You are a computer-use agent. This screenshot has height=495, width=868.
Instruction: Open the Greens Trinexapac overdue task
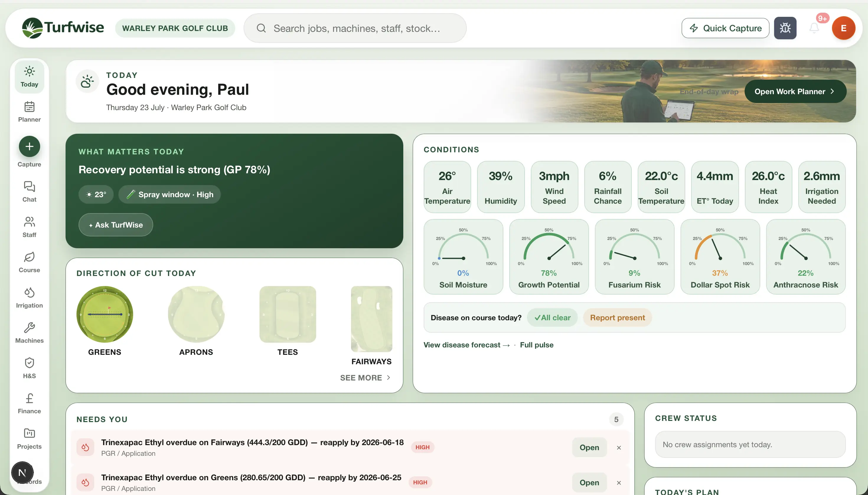coord(589,482)
